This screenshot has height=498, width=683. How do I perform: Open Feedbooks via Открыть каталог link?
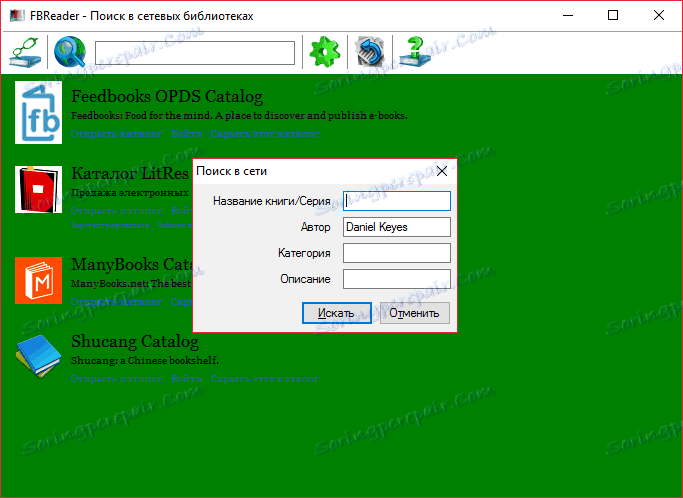coord(117,134)
